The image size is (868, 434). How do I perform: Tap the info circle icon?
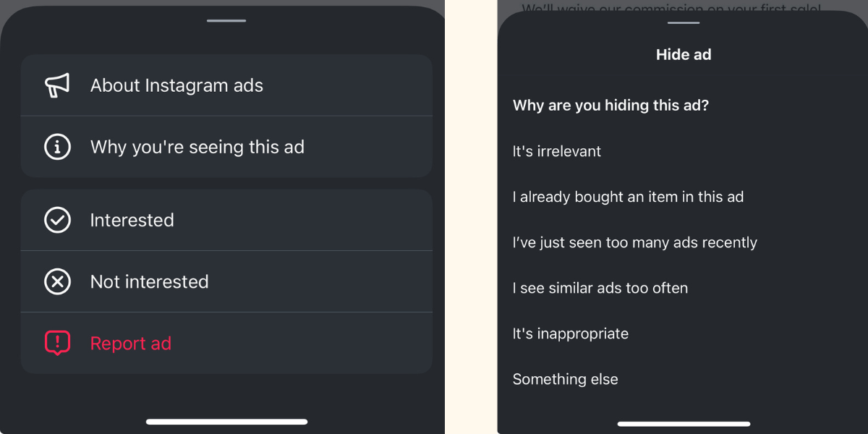[x=57, y=147]
